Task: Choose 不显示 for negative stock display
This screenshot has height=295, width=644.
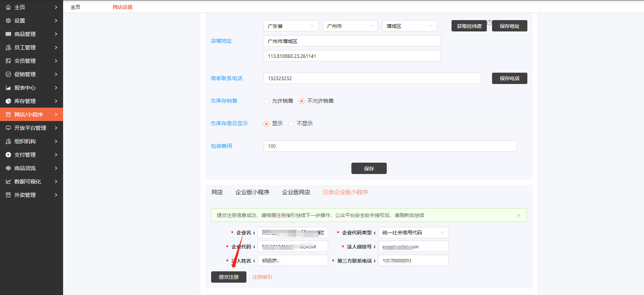Action: click(x=291, y=124)
